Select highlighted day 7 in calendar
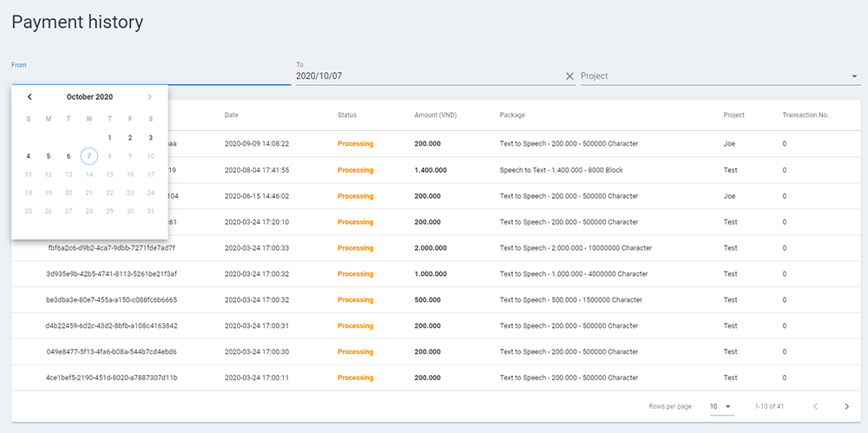Screen dimensions: 868x433 point(89,156)
